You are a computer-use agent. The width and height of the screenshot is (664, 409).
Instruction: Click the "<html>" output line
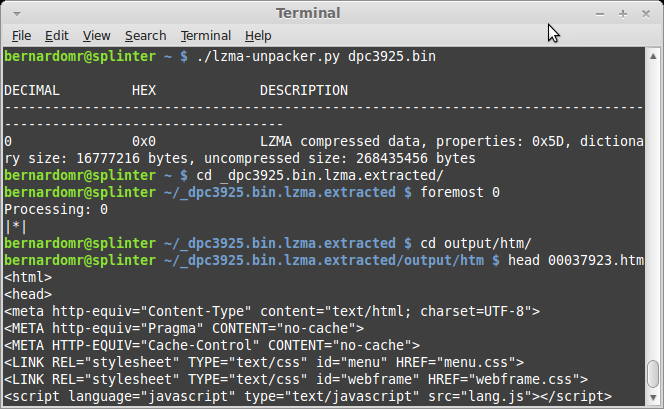click(x=28, y=277)
